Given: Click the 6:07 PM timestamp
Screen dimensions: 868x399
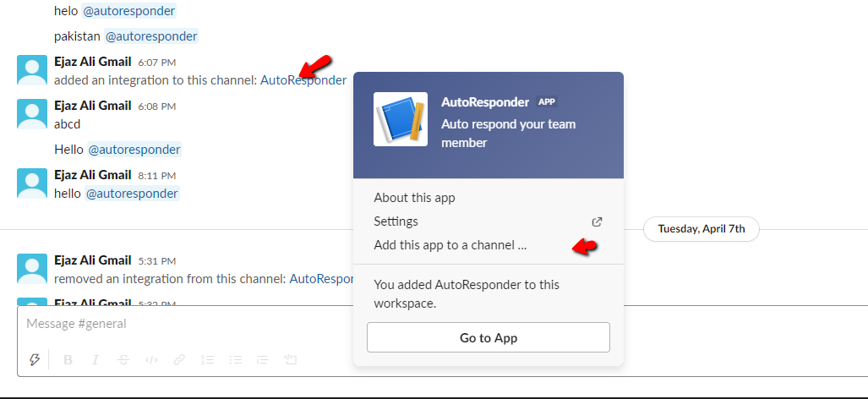Looking at the screenshot, I should [156, 63].
